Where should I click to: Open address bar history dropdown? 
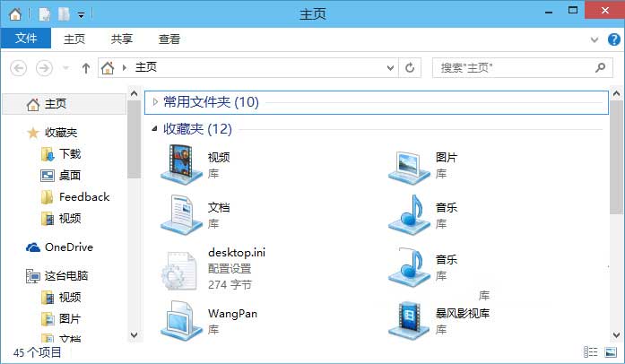[390, 67]
